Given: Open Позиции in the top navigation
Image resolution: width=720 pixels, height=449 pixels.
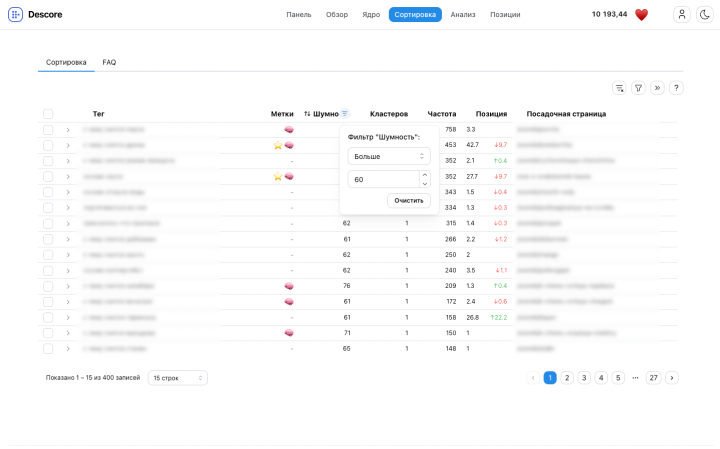Looking at the screenshot, I should click(505, 15).
